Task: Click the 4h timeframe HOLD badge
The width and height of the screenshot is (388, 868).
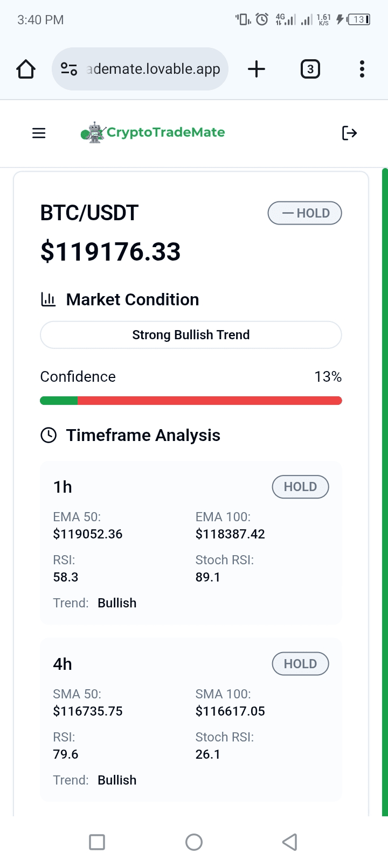Action: (300, 664)
